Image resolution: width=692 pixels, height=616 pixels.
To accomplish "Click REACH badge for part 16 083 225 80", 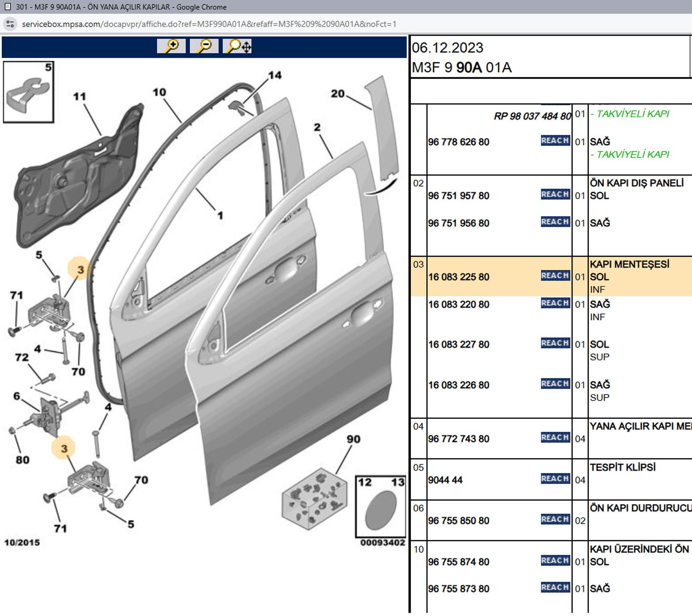I will tap(555, 276).
